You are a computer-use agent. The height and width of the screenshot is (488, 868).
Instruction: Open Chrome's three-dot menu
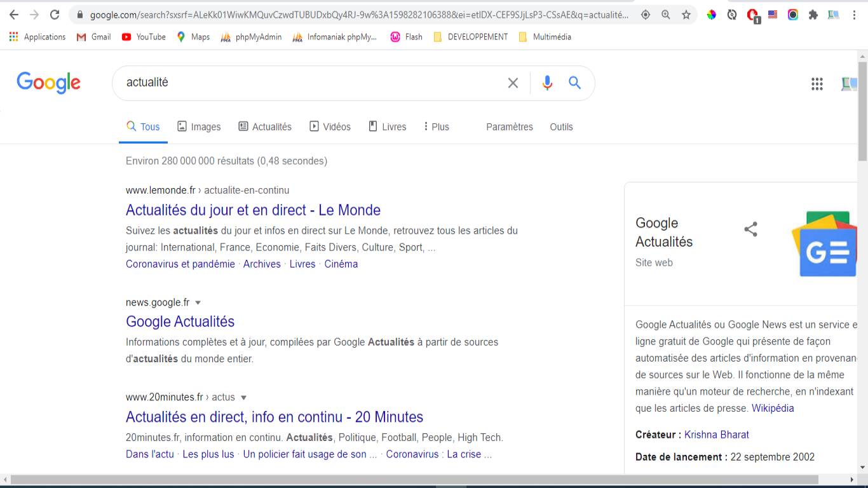pyautogui.click(x=854, y=15)
